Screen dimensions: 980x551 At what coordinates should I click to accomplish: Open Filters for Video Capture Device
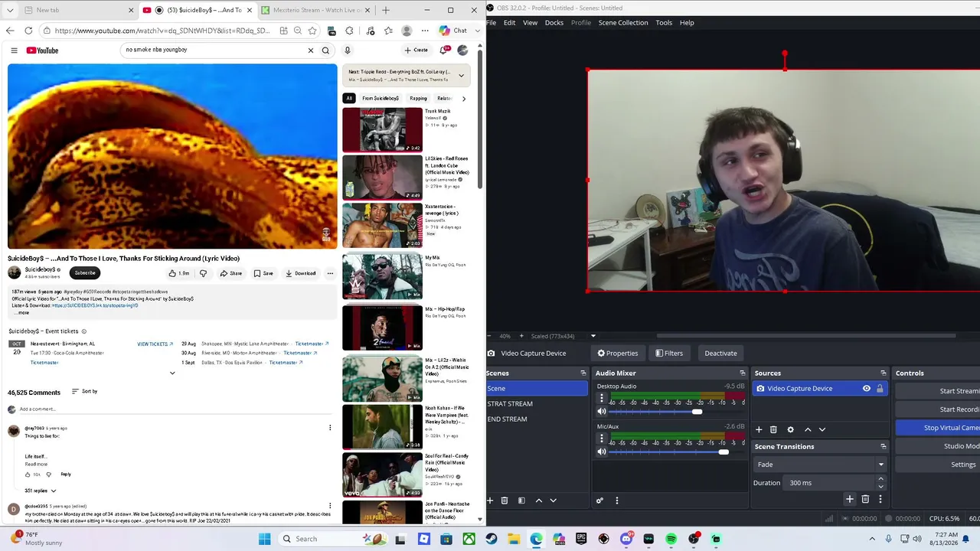[x=669, y=354]
